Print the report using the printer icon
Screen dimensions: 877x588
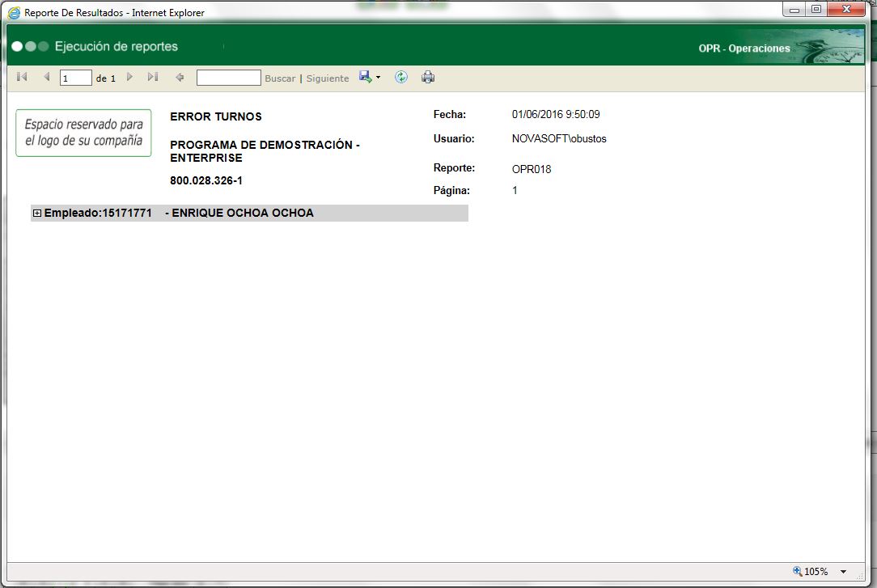[x=428, y=77]
